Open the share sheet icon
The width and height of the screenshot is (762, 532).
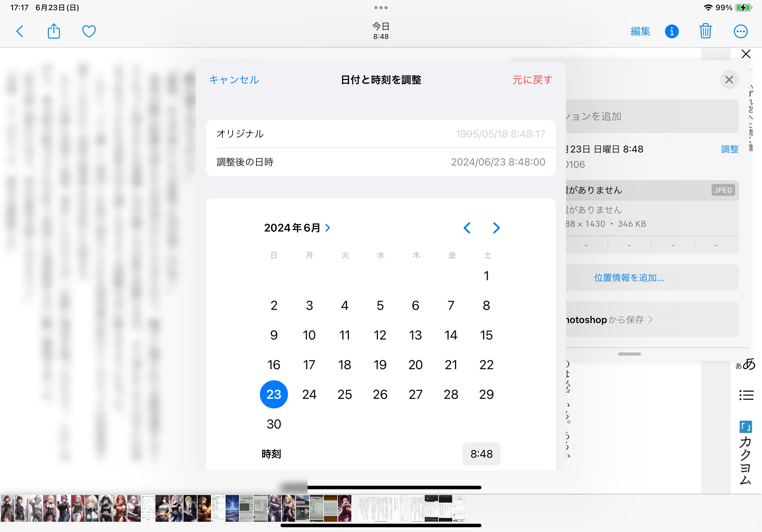[54, 32]
